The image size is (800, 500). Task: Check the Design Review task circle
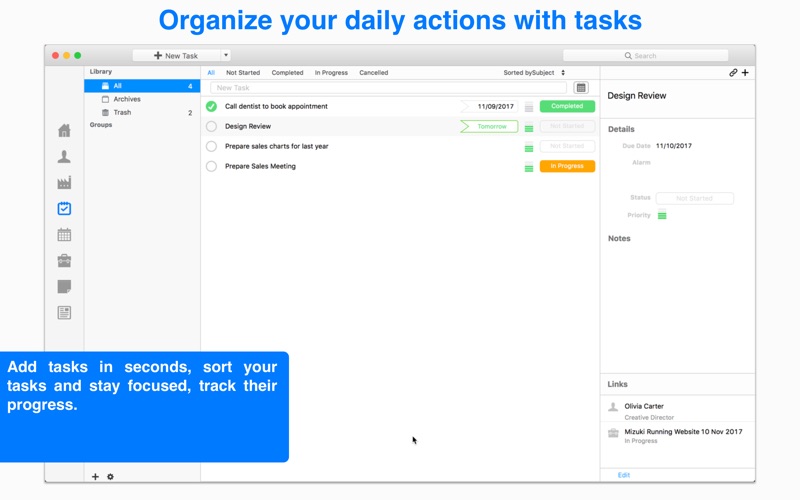(x=211, y=126)
